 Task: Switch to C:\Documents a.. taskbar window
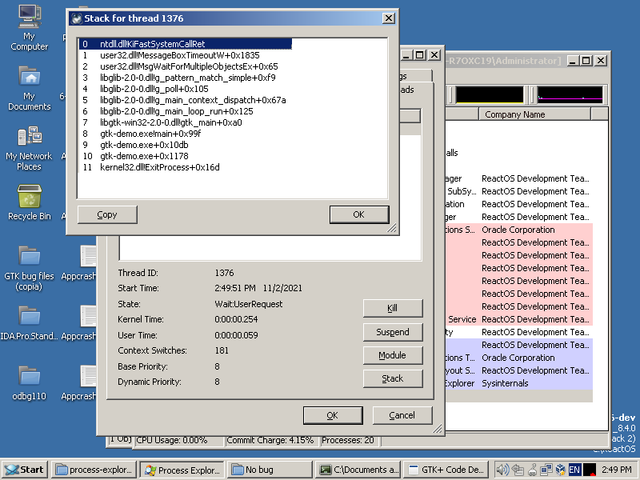click(x=358, y=470)
